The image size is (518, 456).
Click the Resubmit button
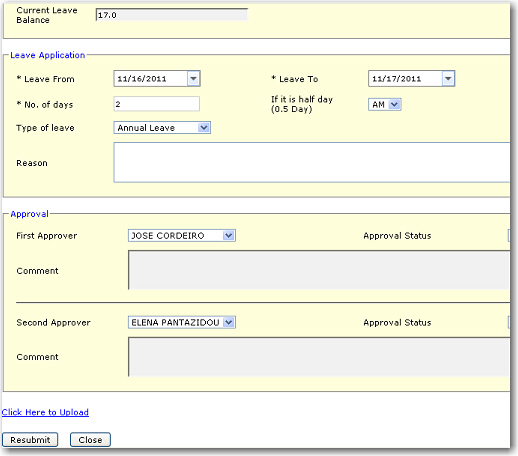(x=30, y=440)
